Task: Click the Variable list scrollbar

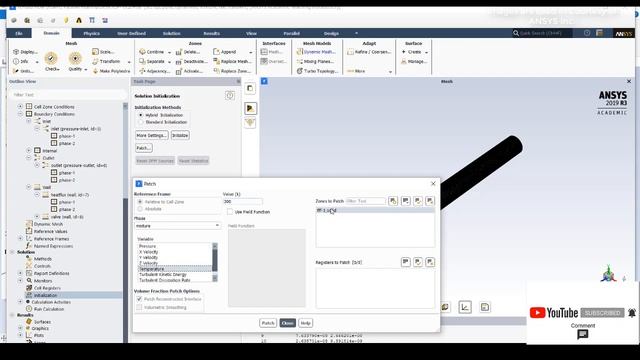Action: (215, 262)
